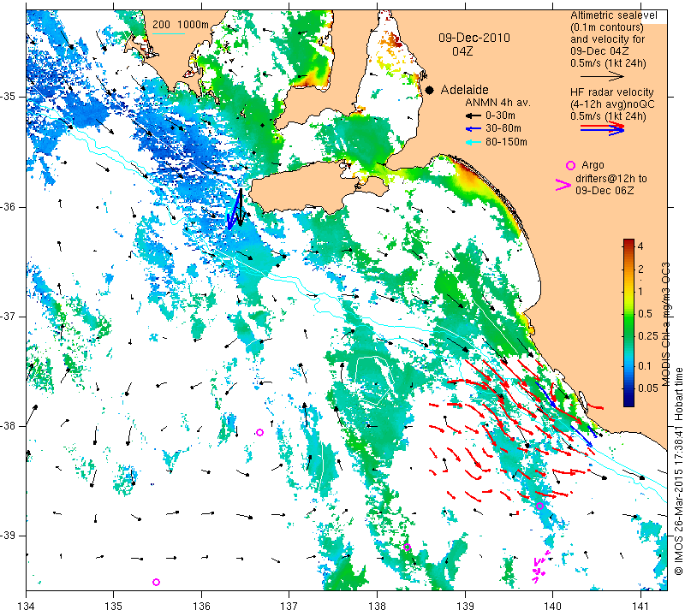
Task: Click the red and blue HF radar legend arrows
Action: pos(603,128)
